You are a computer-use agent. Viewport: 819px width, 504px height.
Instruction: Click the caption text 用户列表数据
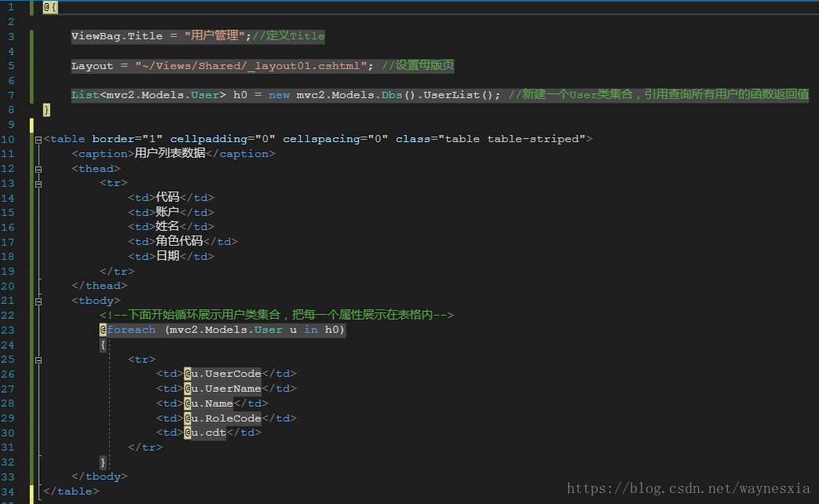click(170, 153)
